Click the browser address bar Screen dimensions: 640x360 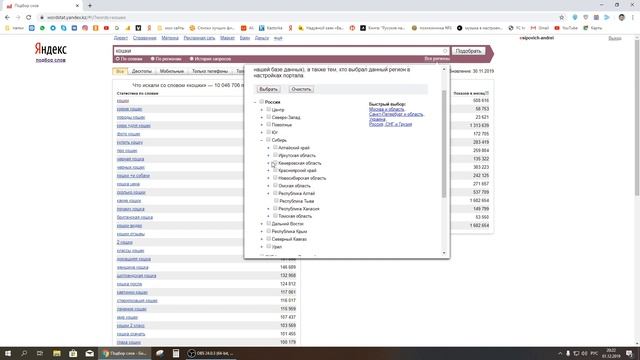click(298, 18)
